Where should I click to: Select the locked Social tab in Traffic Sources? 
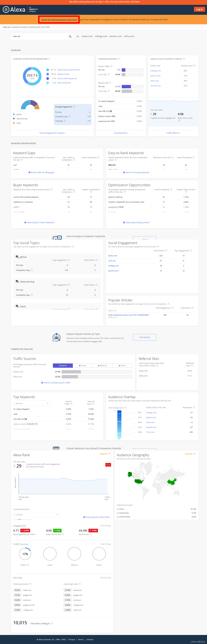coord(83,366)
